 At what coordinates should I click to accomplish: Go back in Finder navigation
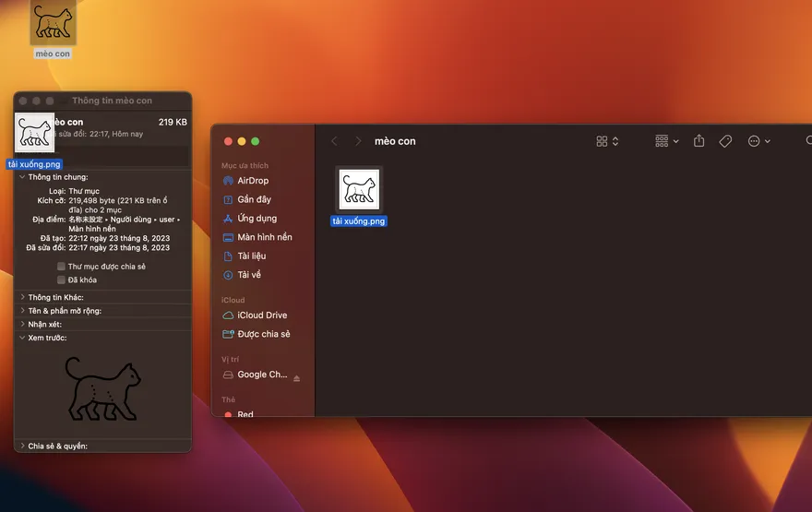coord(335,141)
